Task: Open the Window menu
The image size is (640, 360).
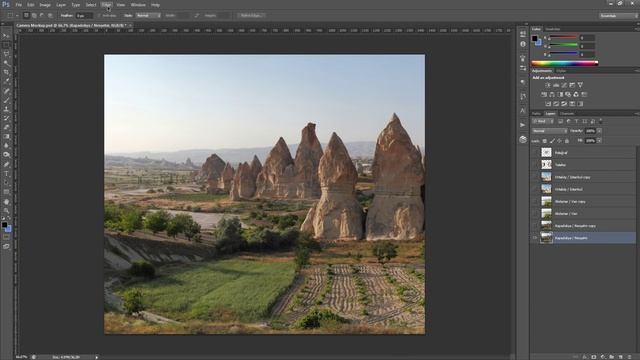Action: click(138, 5)
